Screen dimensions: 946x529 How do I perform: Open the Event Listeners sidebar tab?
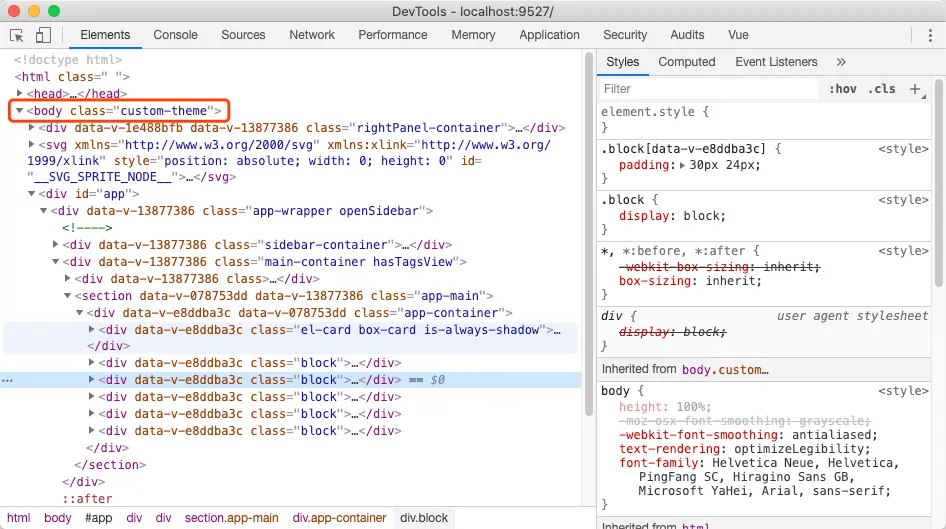[x=776, y=62]
